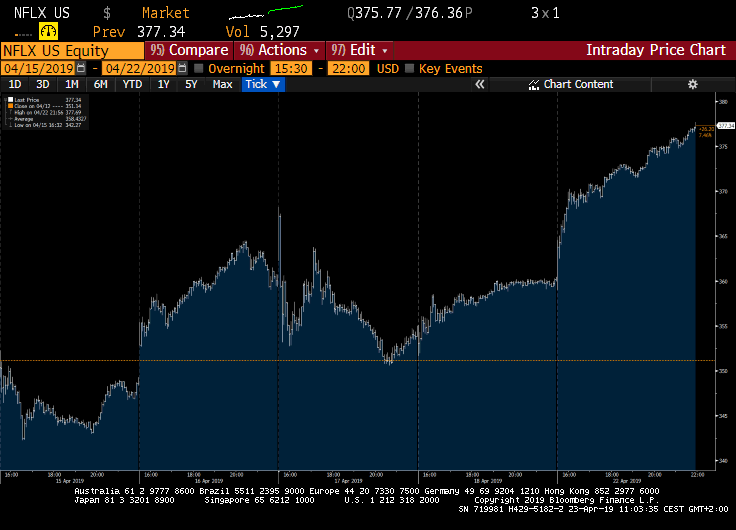Select the 3D time range
This screenshot has height=530, width=736.
pos(43,84)
